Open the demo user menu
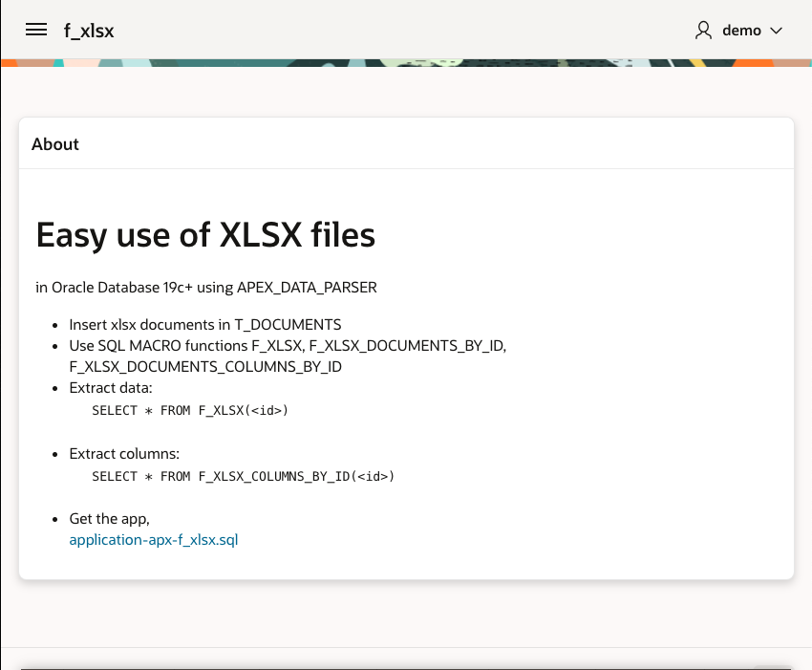 click(737, 30)
